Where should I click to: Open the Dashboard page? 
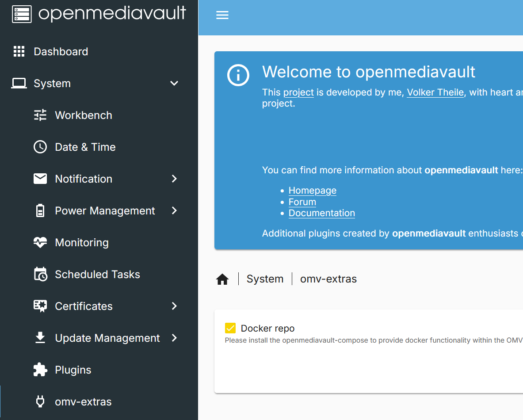(x=61, y=52)
